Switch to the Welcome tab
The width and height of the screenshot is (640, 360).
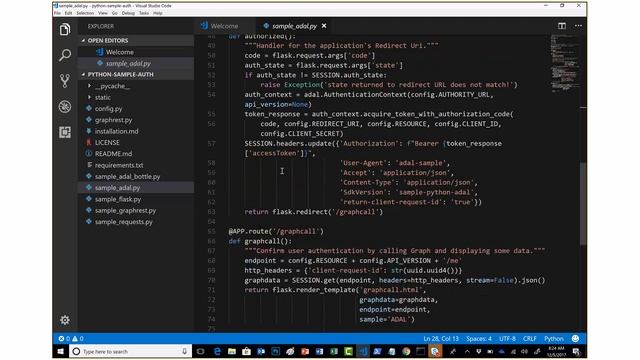point(224,26)
